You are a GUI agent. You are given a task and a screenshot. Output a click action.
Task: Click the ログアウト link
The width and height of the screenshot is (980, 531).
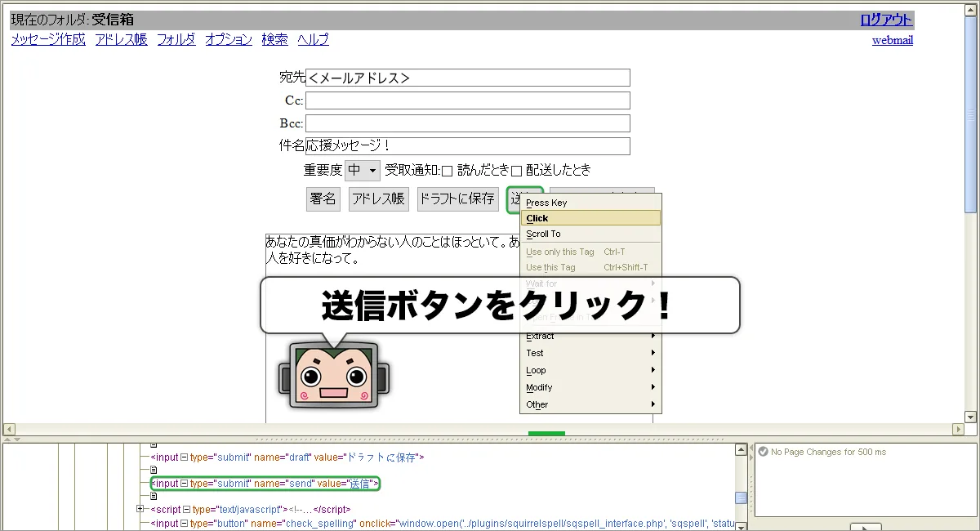tap(887, 20)
